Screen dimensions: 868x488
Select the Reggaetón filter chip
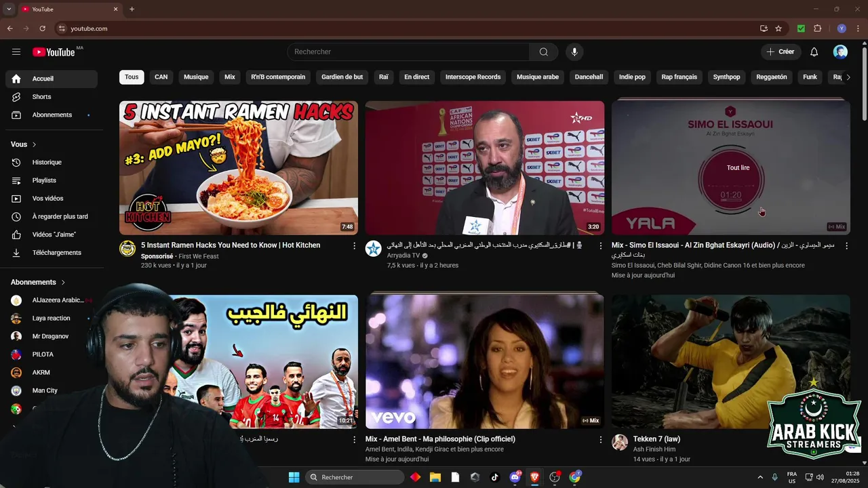click(x=772, y=77)
